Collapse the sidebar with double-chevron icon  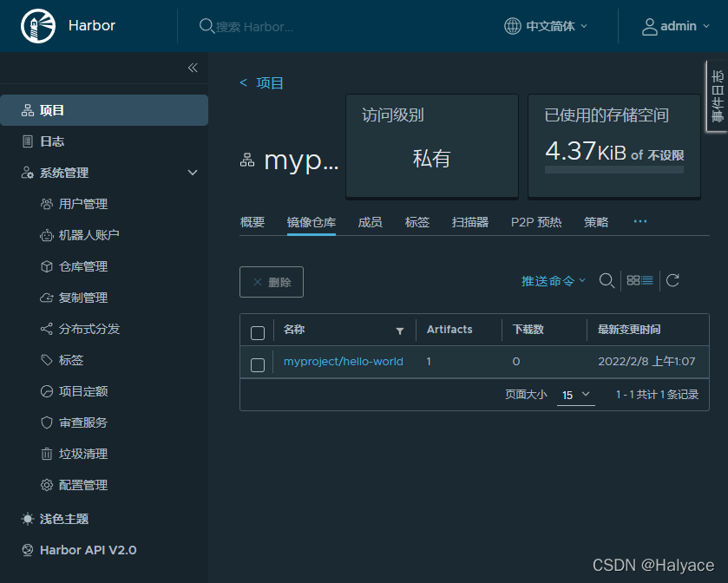tap(193, 68)
